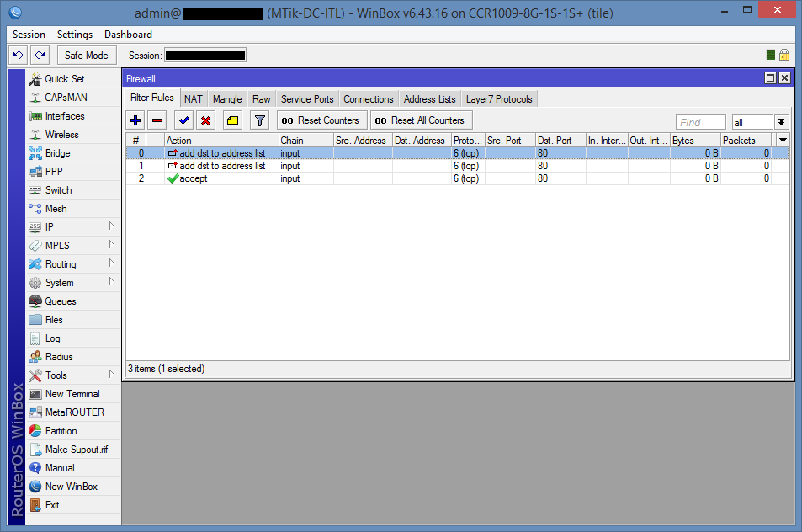Switch to the NAT tab
802x532 pixels.
click(194, 99)
